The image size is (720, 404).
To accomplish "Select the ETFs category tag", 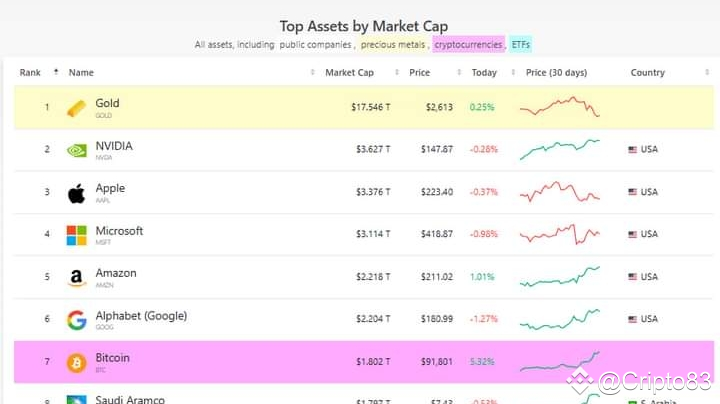I will click(x=521, y=45).
